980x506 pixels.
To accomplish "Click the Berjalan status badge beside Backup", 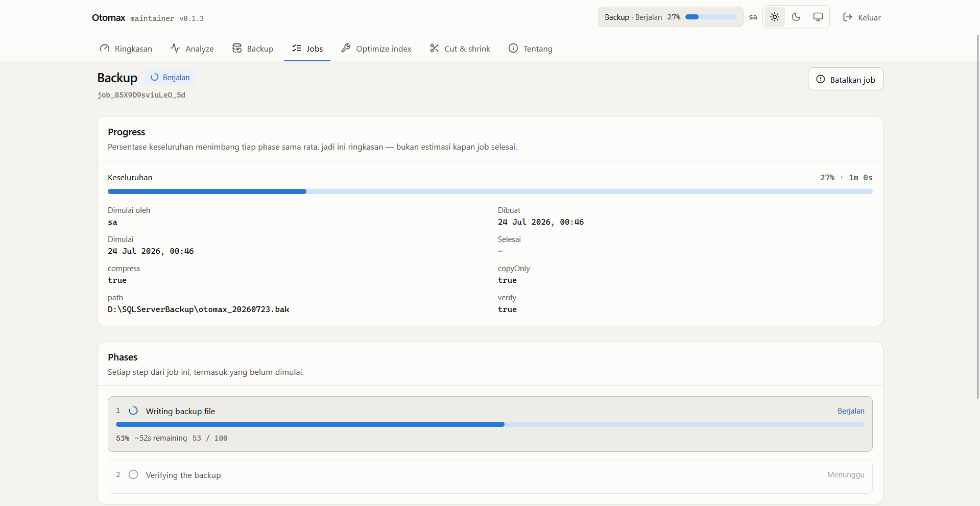I will tap(170, 78).
